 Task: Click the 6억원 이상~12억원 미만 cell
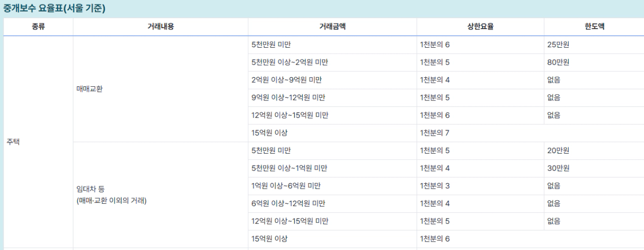[332, 203]
